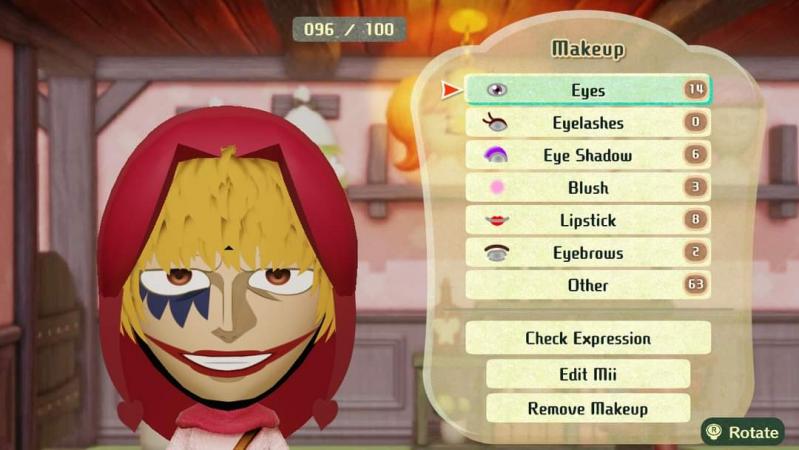The height and width of the screenshot is (450, 799).
Task: Select the Eye Shadow menu entry
Action: pyautogui.click(x=588, y=155)
